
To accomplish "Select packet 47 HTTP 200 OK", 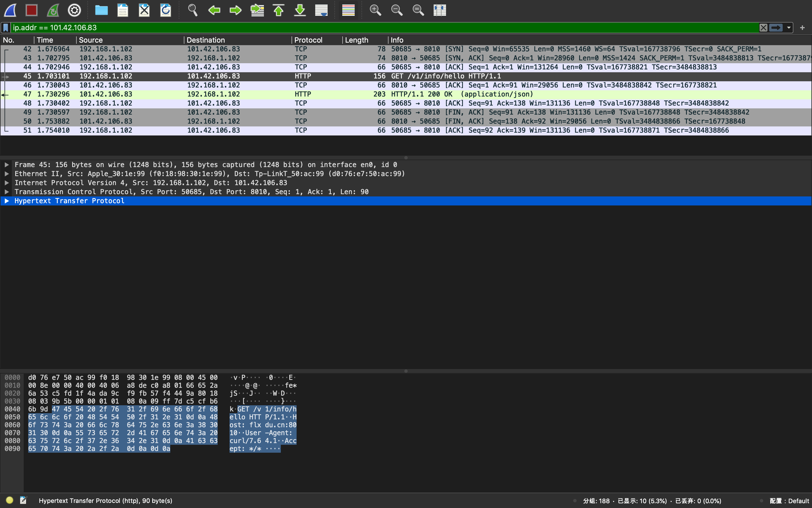I will tap(406, 95).
